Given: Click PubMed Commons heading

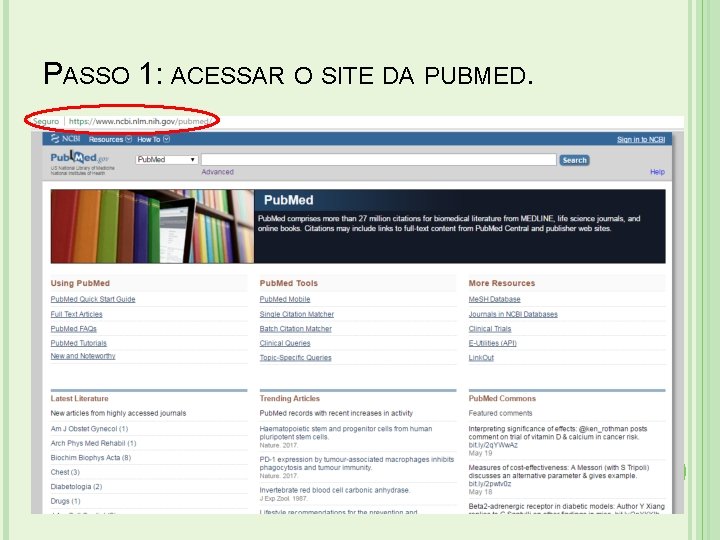Looking at the screenshot, I should [x=502, y=399].
